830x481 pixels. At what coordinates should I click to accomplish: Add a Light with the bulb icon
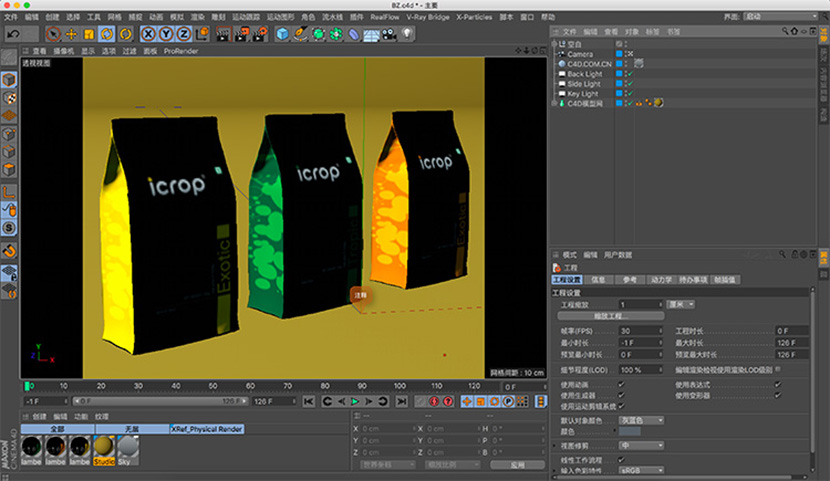coord(407,34)
